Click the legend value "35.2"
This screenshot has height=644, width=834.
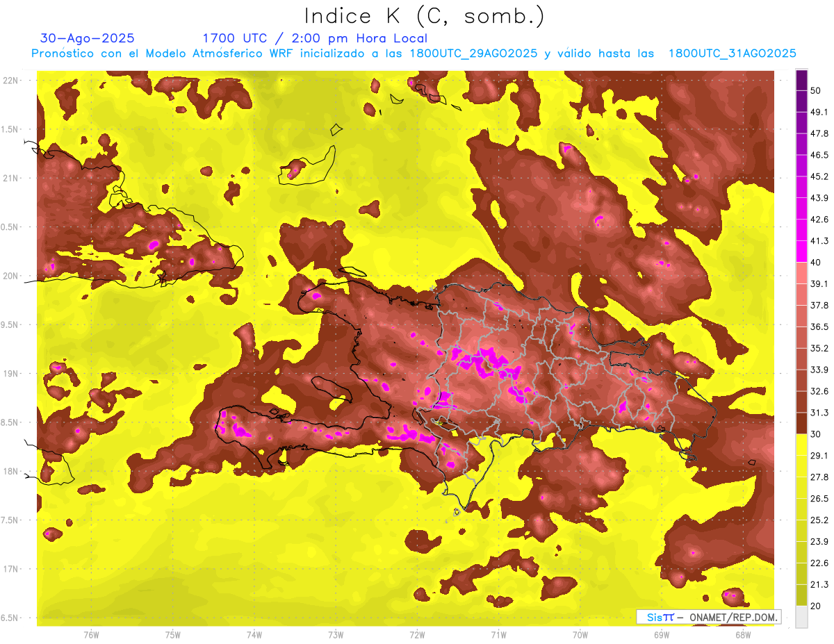pyautogui.click(x=819, y=349)
